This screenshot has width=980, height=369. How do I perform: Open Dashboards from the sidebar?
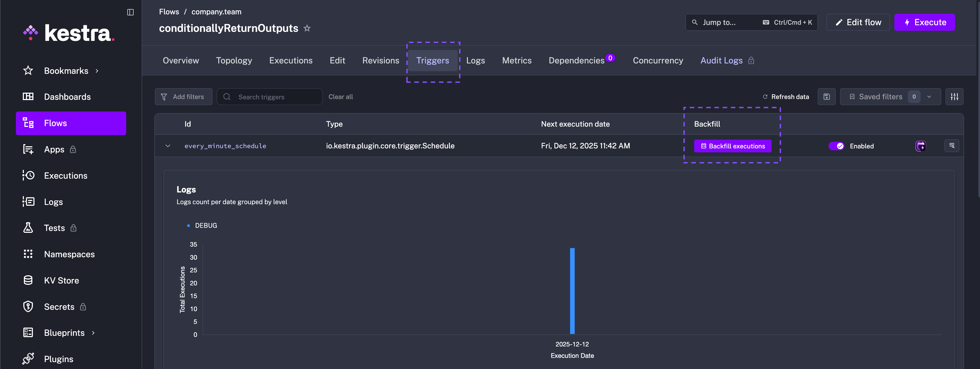pyautogui.click(x=67, y=97)
